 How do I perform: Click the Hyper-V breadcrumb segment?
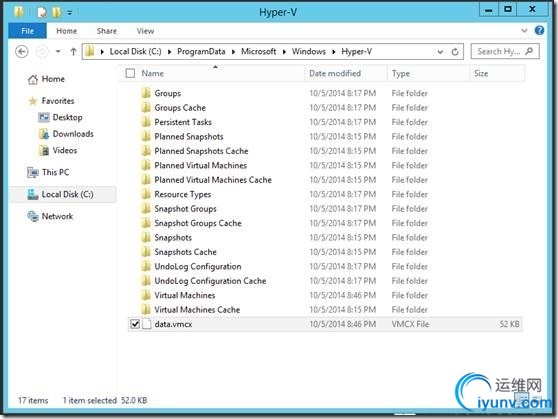pyautogui.click(x=357, y=52)
